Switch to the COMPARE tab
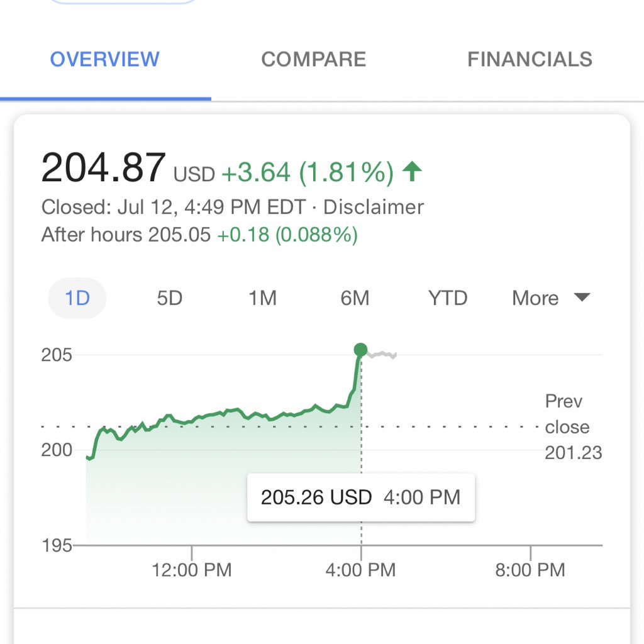Image resolution: width=644 pixels, height=644 pixels. pos(313,60)
